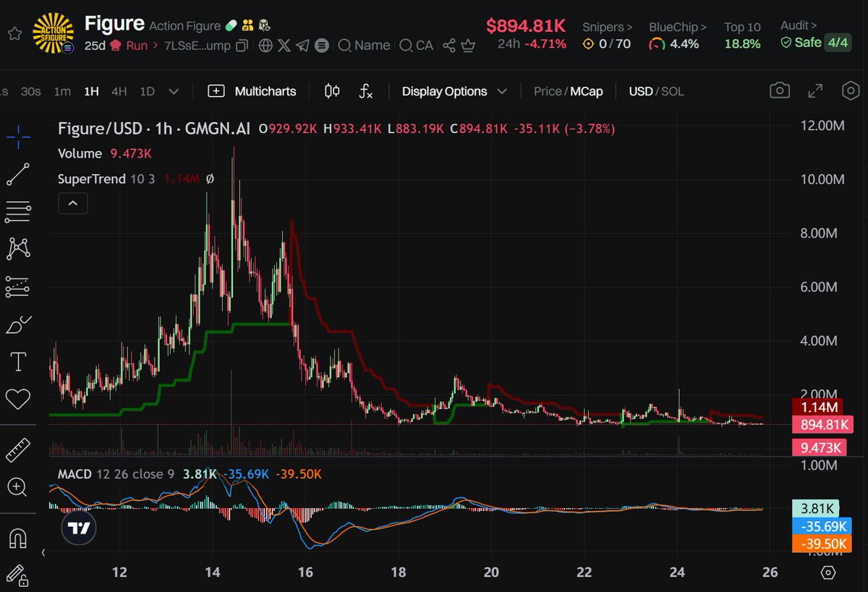This screenshot has height=592, width=868.
Task: Click the SuperTrend indicator label
Action: point(91,179)
